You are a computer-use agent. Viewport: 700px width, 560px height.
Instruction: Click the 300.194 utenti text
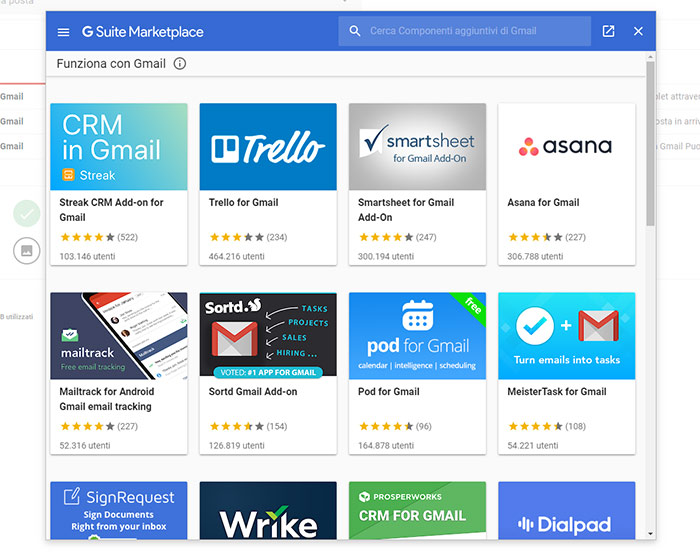386,256
